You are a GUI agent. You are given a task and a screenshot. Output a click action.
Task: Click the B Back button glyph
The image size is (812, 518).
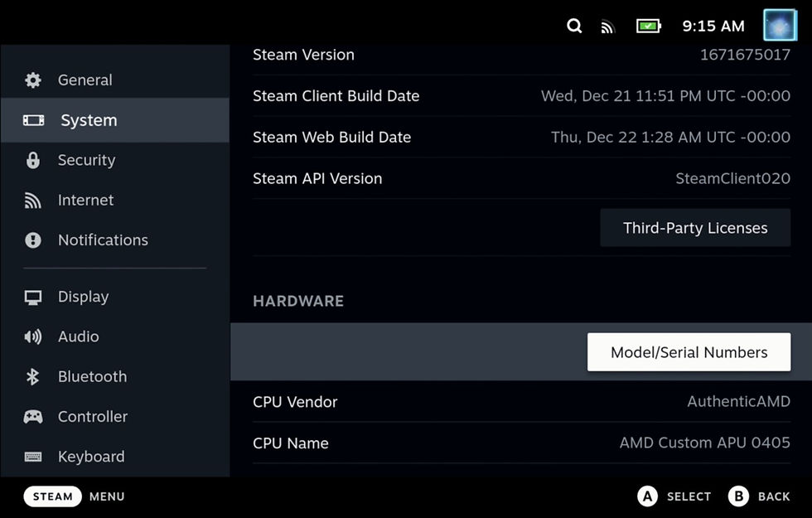[x=738, y=496]
